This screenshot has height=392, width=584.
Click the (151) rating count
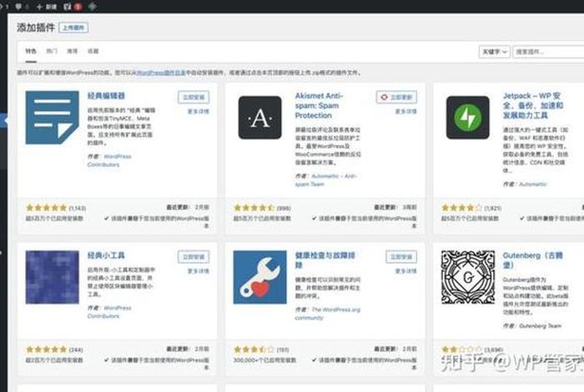(x=283, y=350)
